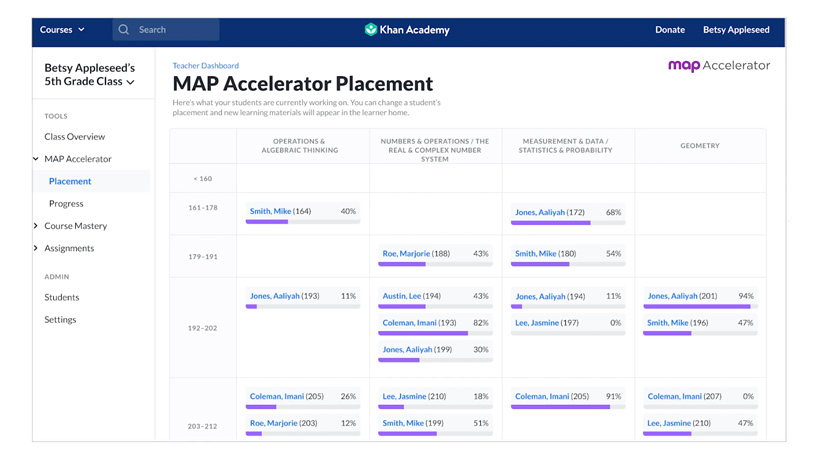Open Course Mastery in the sidebar
The height and width of the screenshot is (455, 820).
(x=76, y=226)
